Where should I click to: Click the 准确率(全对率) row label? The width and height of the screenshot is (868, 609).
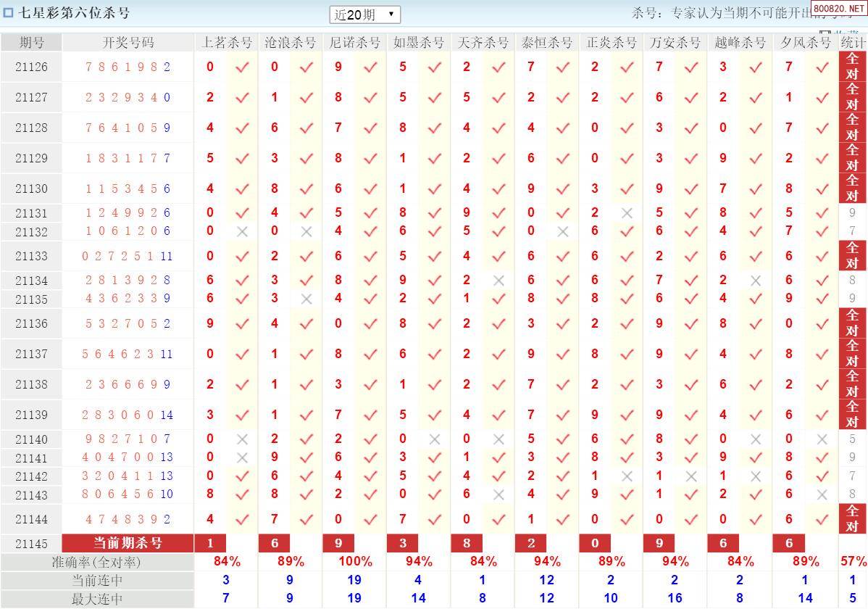[97, 562]
